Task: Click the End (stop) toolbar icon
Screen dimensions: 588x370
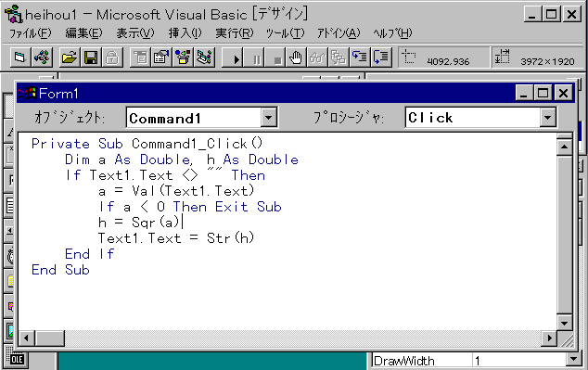Action: coord(275,57)
